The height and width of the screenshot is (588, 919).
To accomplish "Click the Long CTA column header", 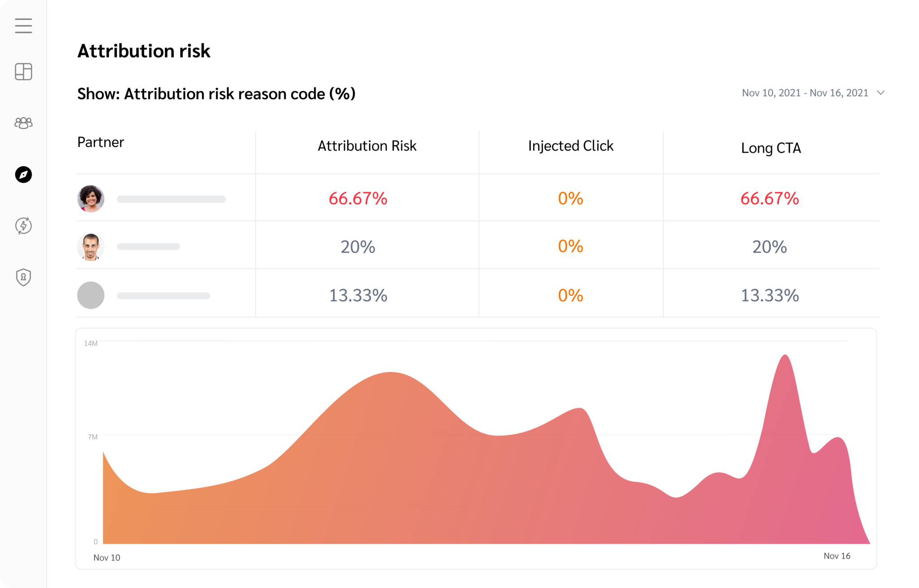I will pos(771,148).
